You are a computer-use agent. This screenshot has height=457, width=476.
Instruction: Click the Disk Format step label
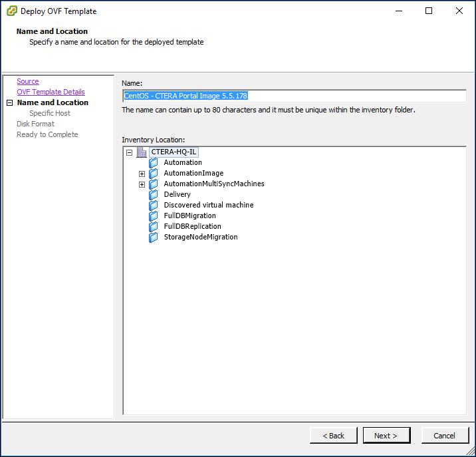coord(35,124)
